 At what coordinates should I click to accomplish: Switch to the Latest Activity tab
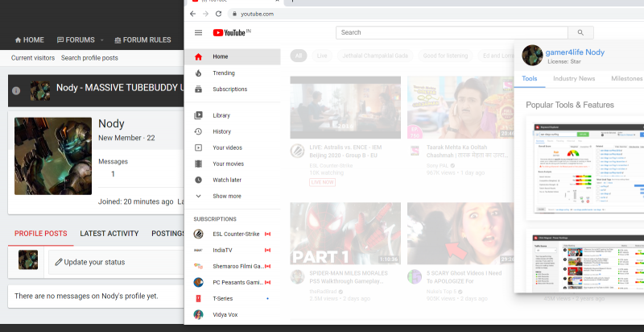(109, 234)
